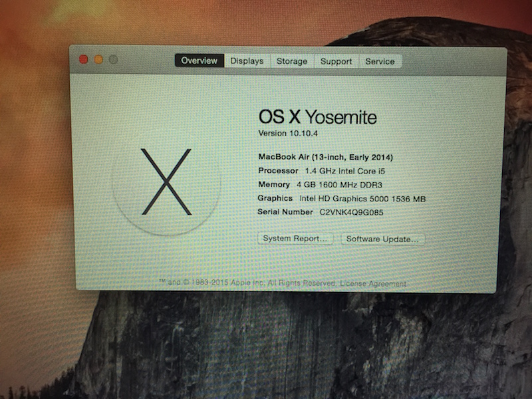This screenshot has height=399, width=532.
Task: Open the Service tab
Action: (x=380, y=61)
